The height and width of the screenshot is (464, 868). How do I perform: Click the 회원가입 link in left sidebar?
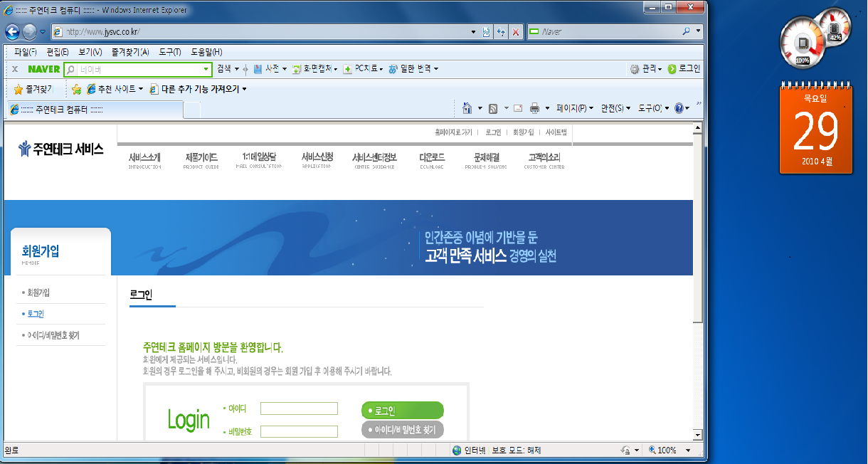pyautogui.click(x=38, y=292)
